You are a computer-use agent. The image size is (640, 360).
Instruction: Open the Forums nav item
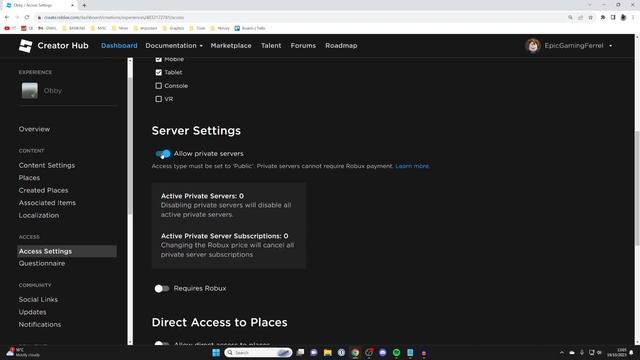click(x=303, y=46)
